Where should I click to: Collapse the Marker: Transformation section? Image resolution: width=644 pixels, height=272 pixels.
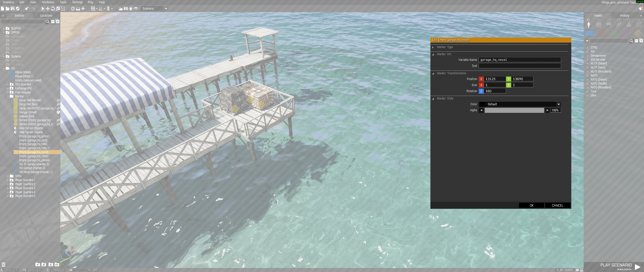tap(433, 74)
